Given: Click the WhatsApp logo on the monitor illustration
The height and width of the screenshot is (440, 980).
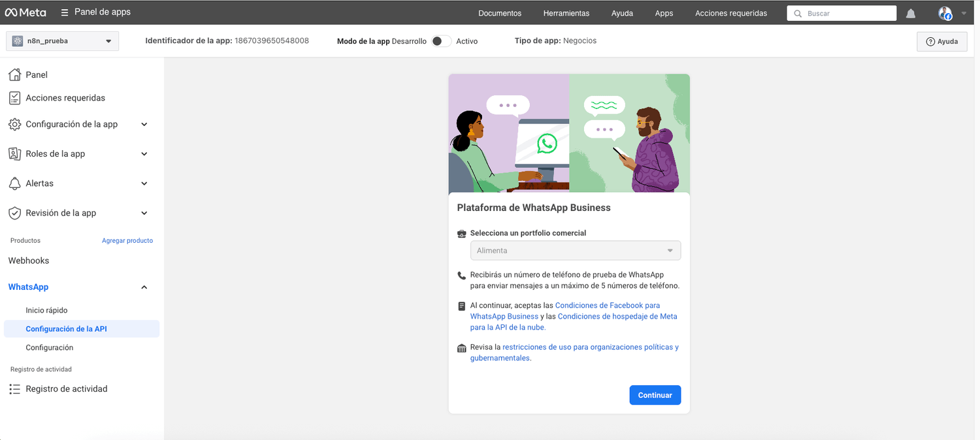Looking at the screenshot, I should click(x=547, y=144).
